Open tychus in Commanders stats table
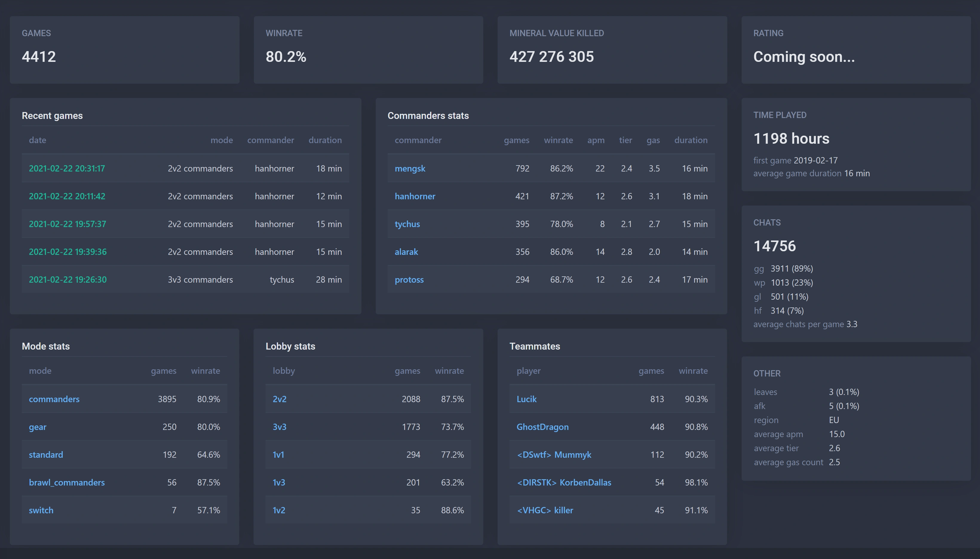 [407, 224]
